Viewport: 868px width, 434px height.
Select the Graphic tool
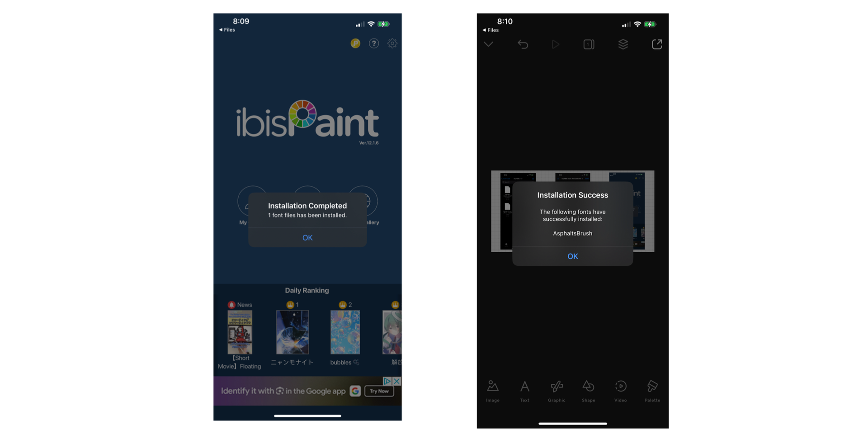point(557,391)
